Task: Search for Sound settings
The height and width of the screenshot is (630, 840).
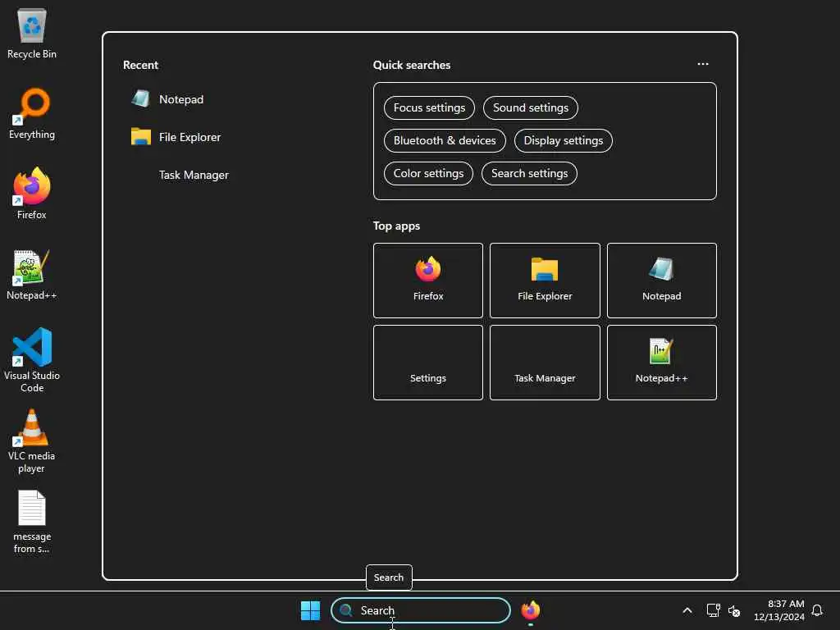Action: tap(531, 107)
